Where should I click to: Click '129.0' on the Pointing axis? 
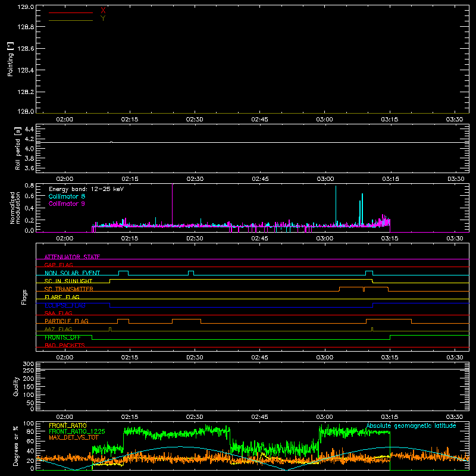(x=26, y=7)
